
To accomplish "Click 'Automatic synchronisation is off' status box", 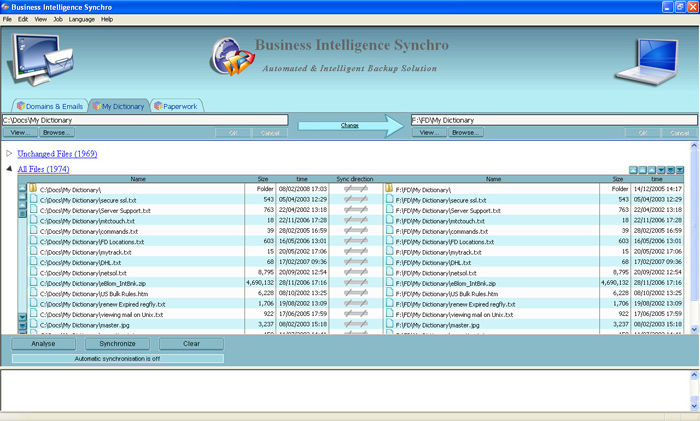I will pos(117,358).
